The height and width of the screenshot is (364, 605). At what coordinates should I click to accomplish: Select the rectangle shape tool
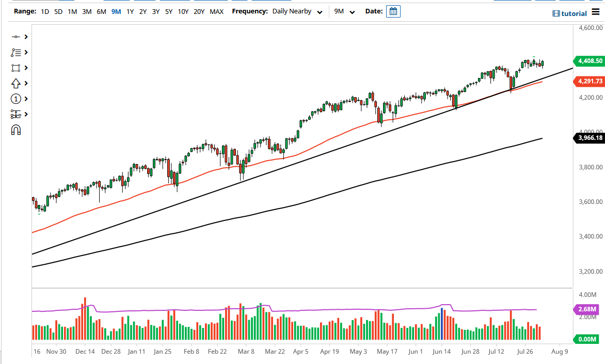[14, 68]
